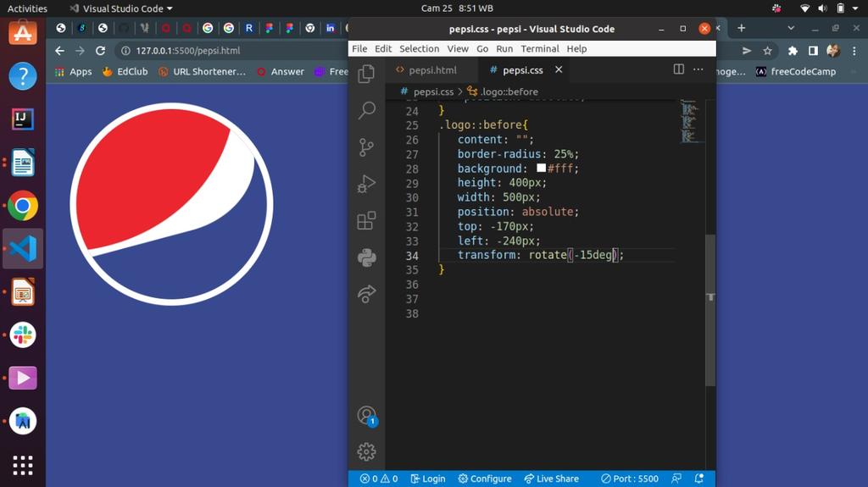This screenshot has height=487, width=868.
Task: Open a new Chrome tab
Action: (x=741, y=28)
